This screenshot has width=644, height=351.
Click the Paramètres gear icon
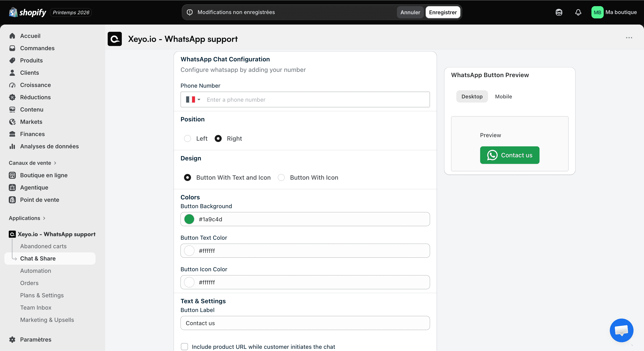click(12, 339)
